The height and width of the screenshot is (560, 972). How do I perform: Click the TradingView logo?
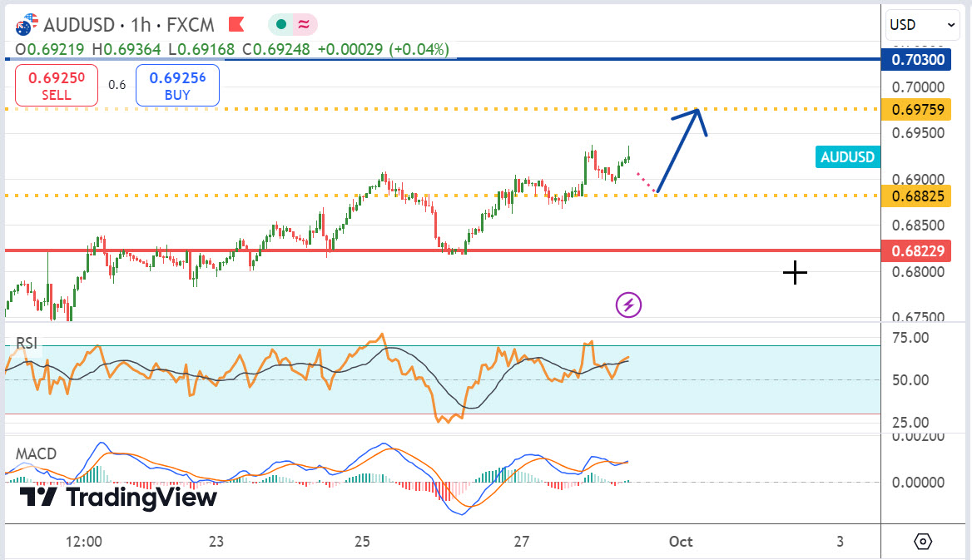[118, 498]
